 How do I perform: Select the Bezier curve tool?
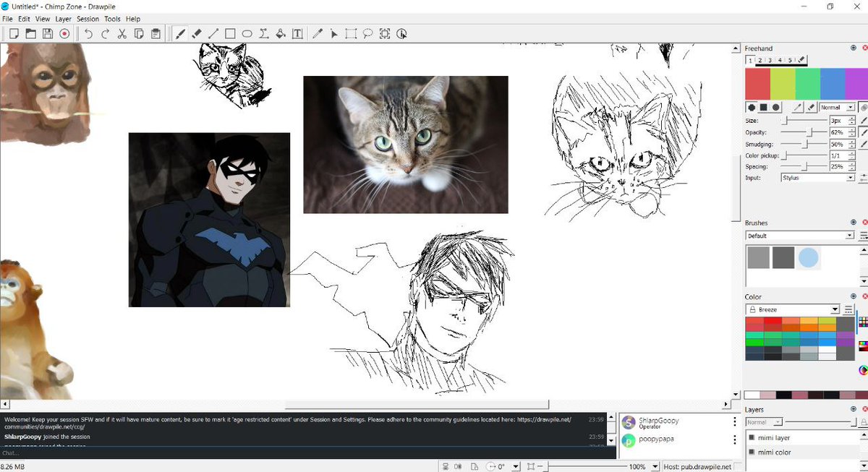263,33
